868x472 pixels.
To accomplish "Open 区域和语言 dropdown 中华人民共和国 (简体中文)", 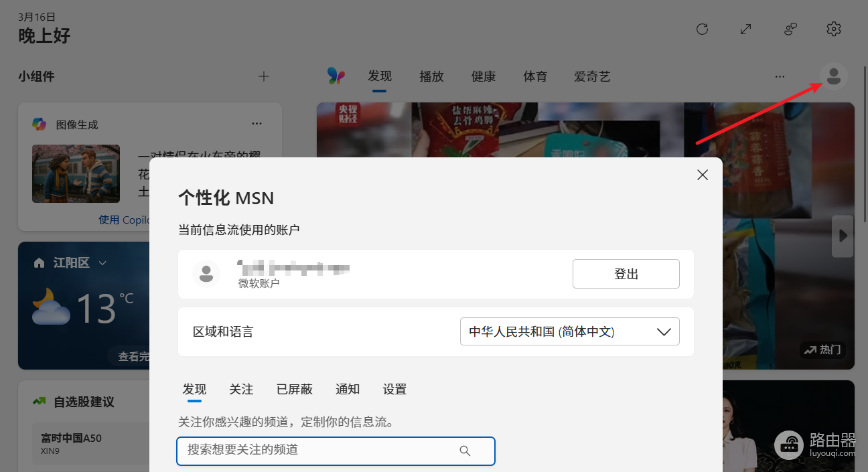I will 570,331.
